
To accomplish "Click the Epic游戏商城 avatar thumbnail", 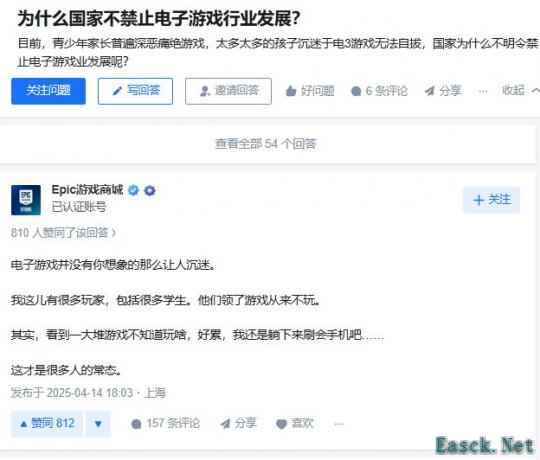I will tap(26, 200).
